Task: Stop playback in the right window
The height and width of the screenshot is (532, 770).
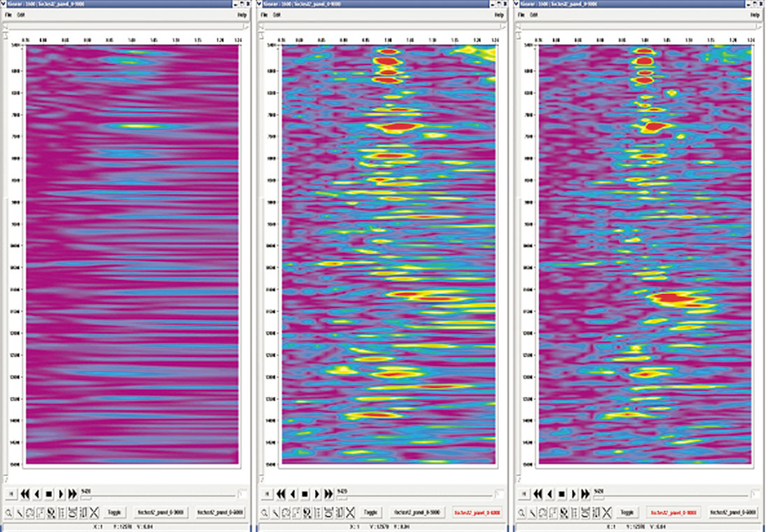Action: (562, 493)
